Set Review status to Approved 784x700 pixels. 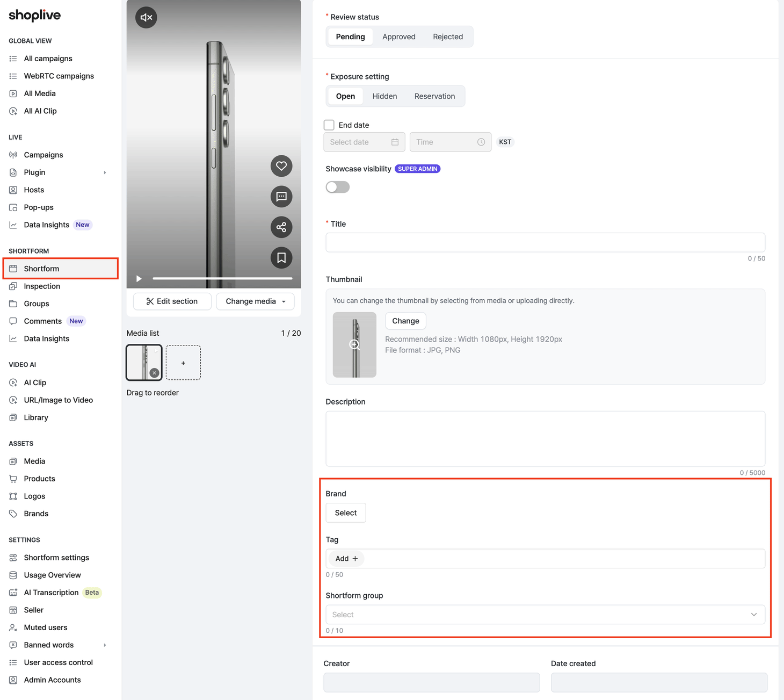pyautogui.click(x=399, y=37)
